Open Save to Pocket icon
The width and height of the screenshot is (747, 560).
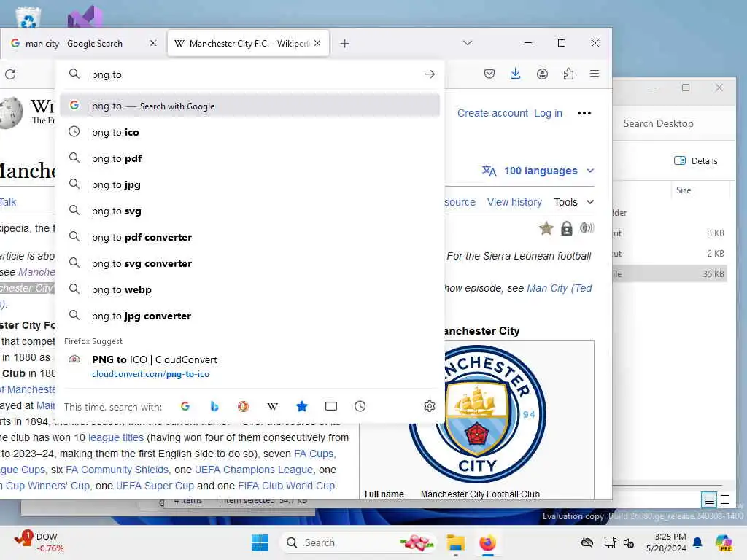pos(489,74)
